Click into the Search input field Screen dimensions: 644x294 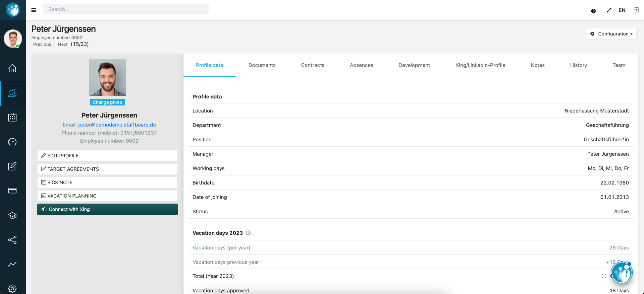125,9
